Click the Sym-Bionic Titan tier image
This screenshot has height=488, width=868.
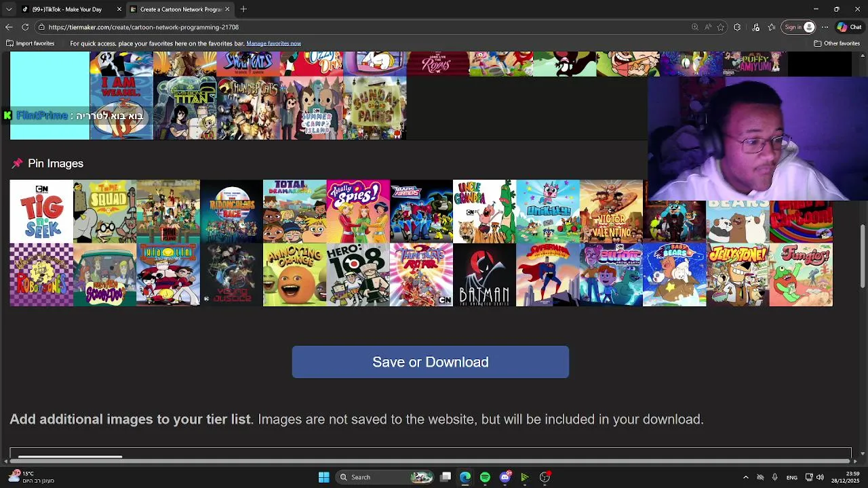pyautogui.click(x=184, y=108)
